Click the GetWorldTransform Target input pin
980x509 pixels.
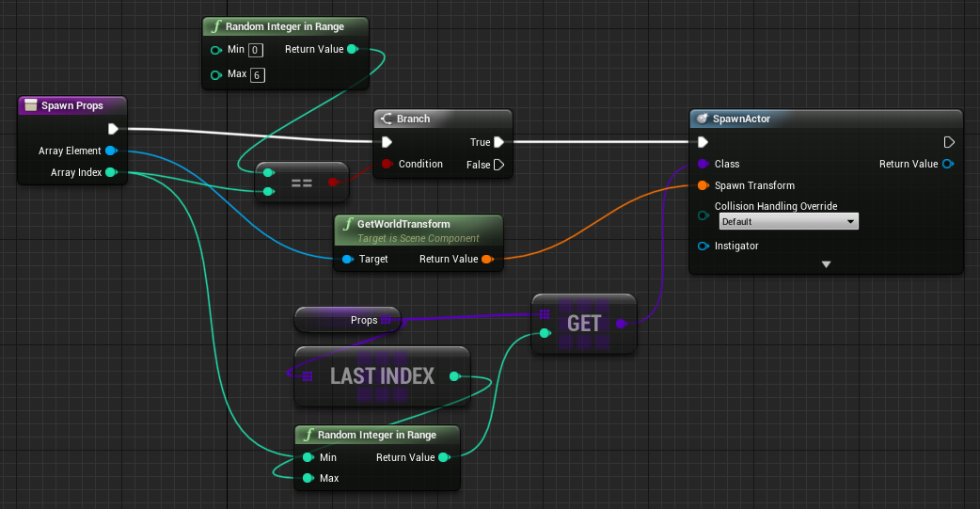tap(347, 260)
